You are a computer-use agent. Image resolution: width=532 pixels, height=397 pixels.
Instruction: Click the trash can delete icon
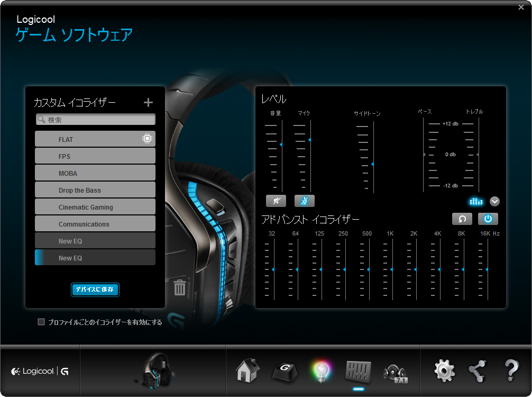179,287
